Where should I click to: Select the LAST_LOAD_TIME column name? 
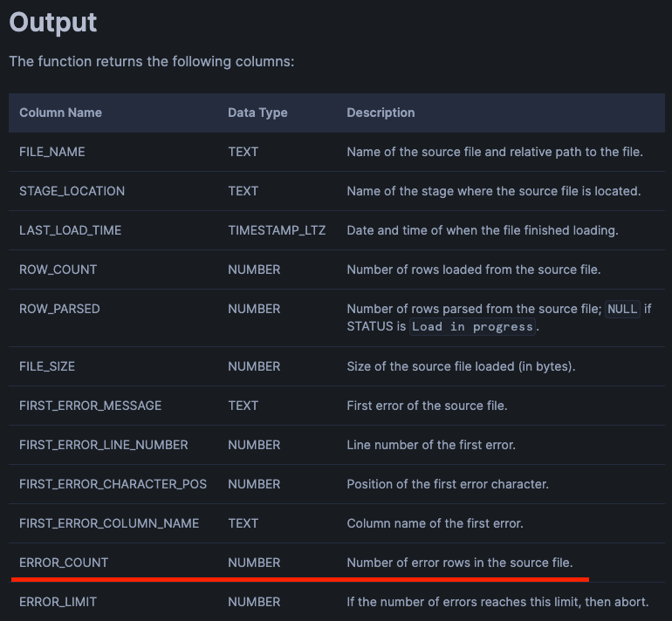coord(71,230)
